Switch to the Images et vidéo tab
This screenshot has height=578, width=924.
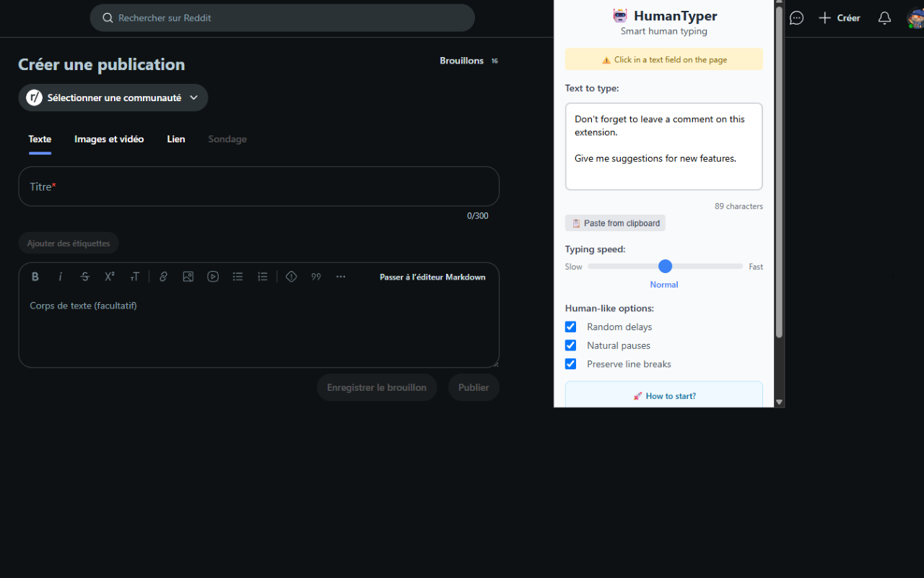coord(109,139)
